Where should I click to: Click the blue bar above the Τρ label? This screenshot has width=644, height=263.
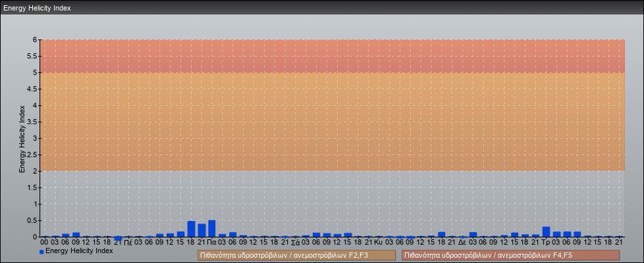point(547,232)
